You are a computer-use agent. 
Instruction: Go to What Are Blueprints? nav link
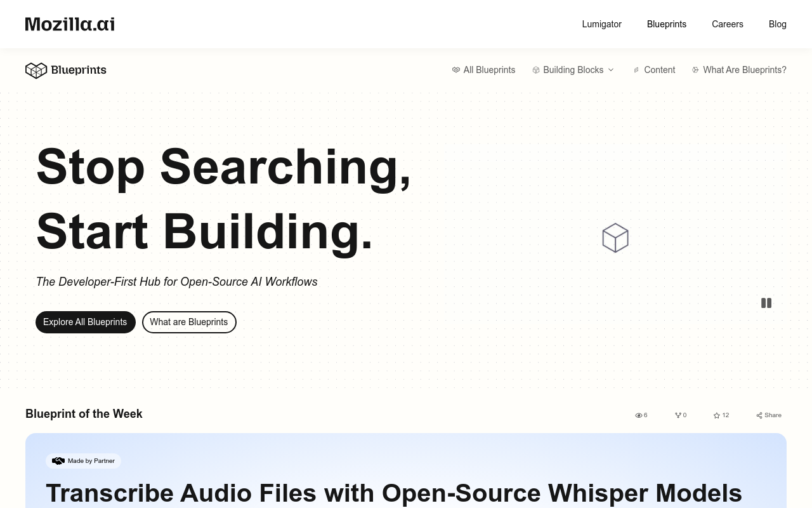click(x=740, y=70)
